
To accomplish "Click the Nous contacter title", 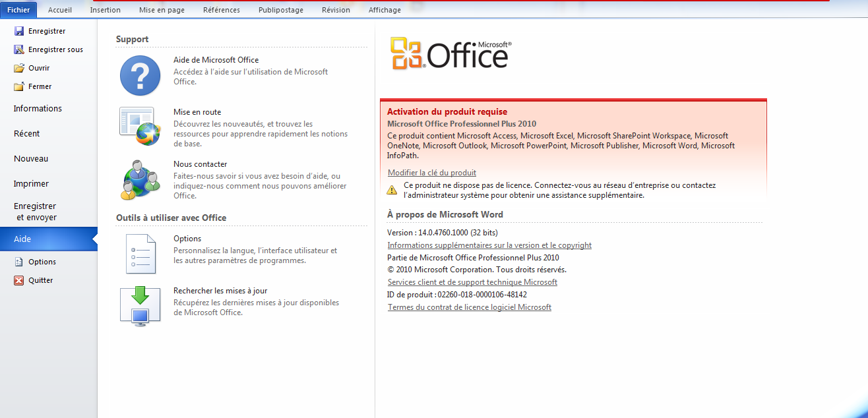I will [x=201, y=164].
